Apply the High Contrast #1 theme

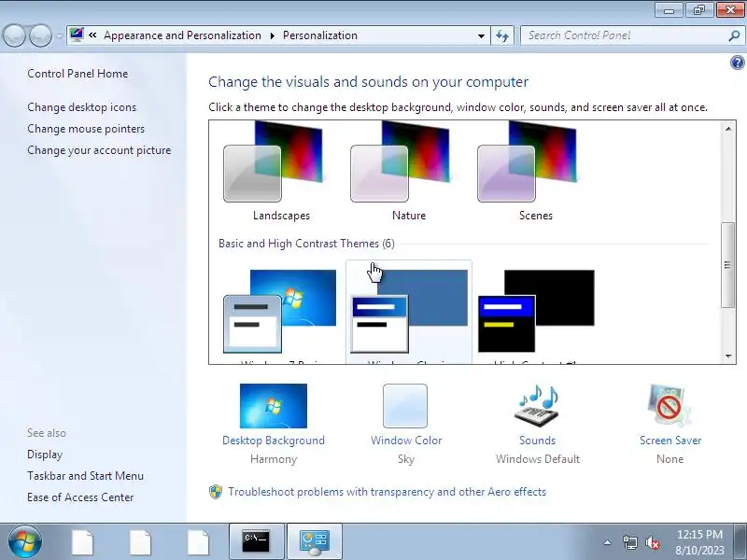click(536, 312)
